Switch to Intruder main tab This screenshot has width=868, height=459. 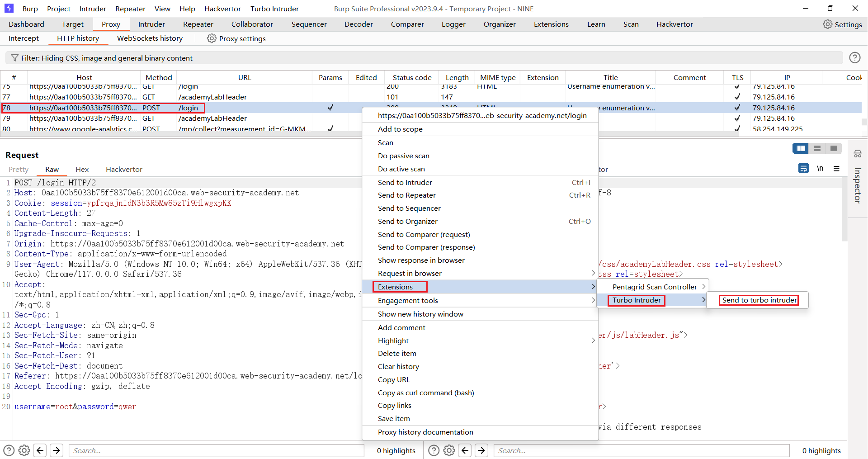[x=151, y=24]
